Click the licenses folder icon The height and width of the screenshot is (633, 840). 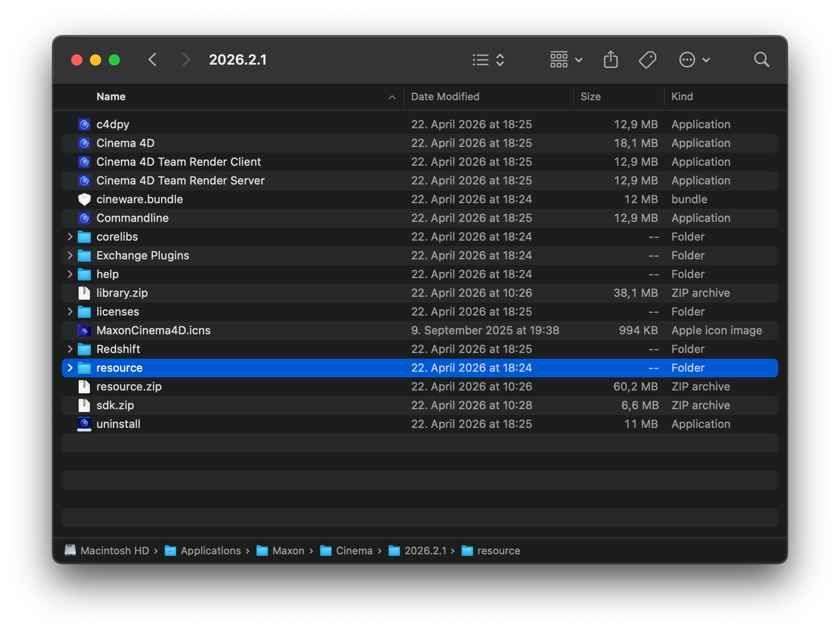pos(84,312)
